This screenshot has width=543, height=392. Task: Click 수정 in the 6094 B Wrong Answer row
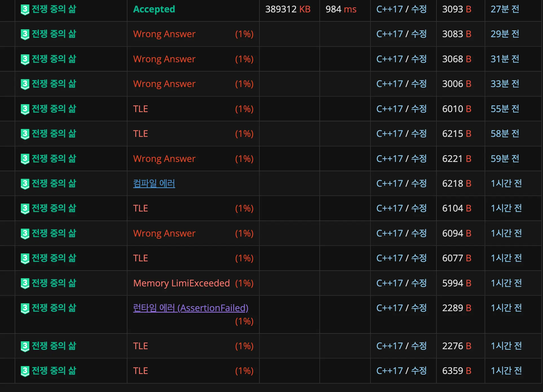[x=419, y=233]
